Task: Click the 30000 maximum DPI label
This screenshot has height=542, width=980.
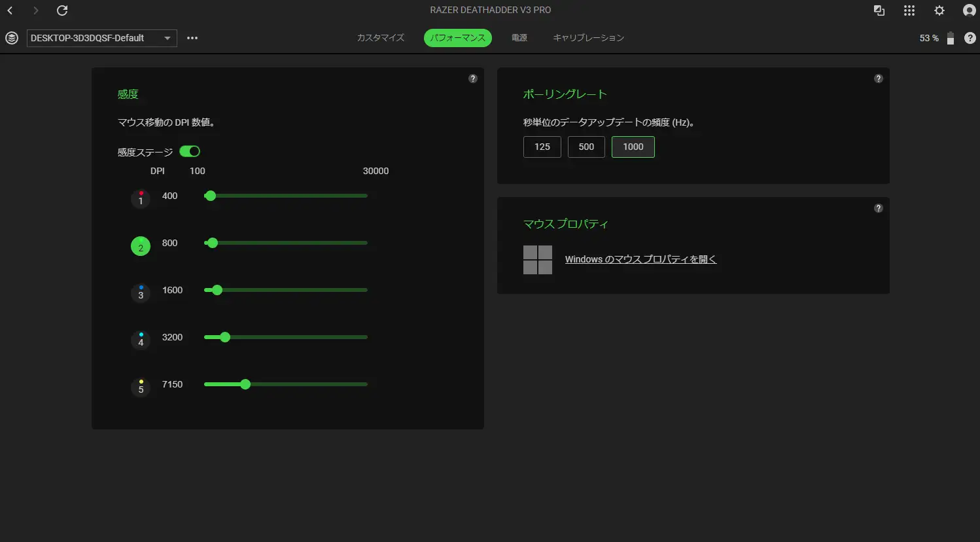Action: [376, 171]
